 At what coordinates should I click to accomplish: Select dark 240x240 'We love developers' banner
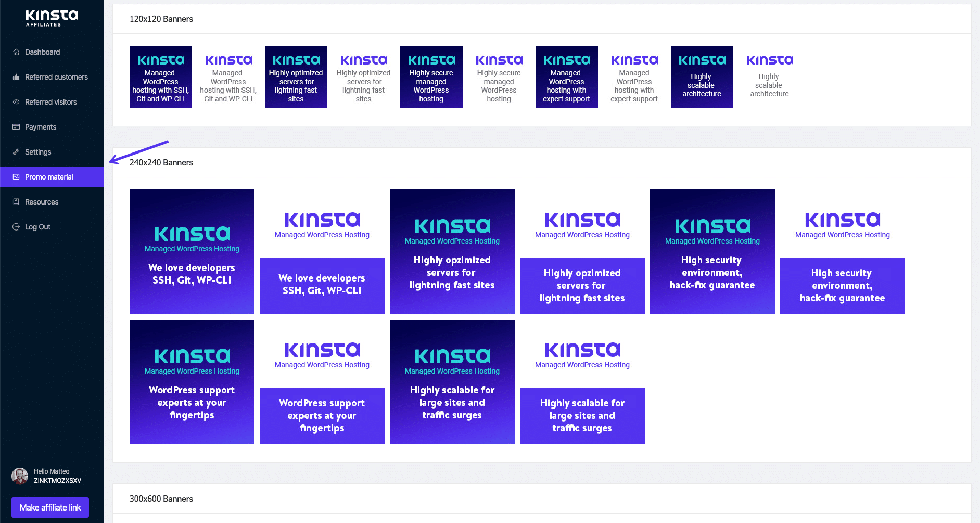tap(192, 252)
